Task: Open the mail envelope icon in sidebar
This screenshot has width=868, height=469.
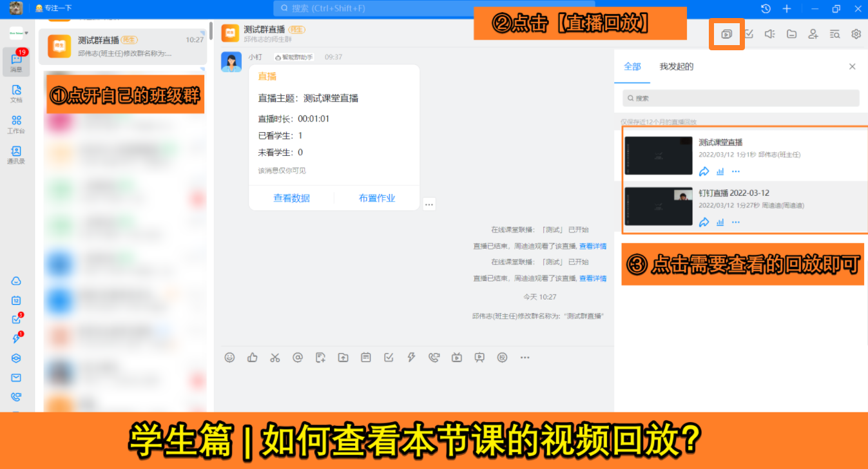Action: coord(16,378)
